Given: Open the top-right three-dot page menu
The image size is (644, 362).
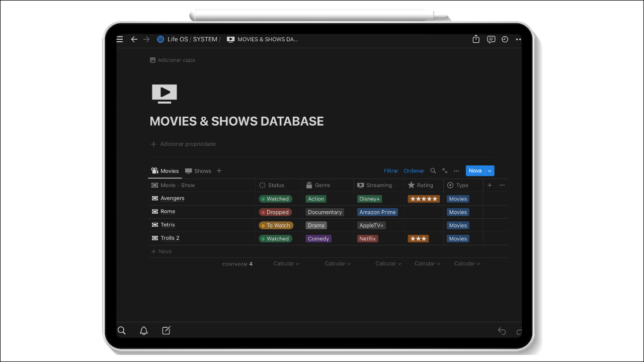Looking at the screenshot, I should (x=518, y=39).
